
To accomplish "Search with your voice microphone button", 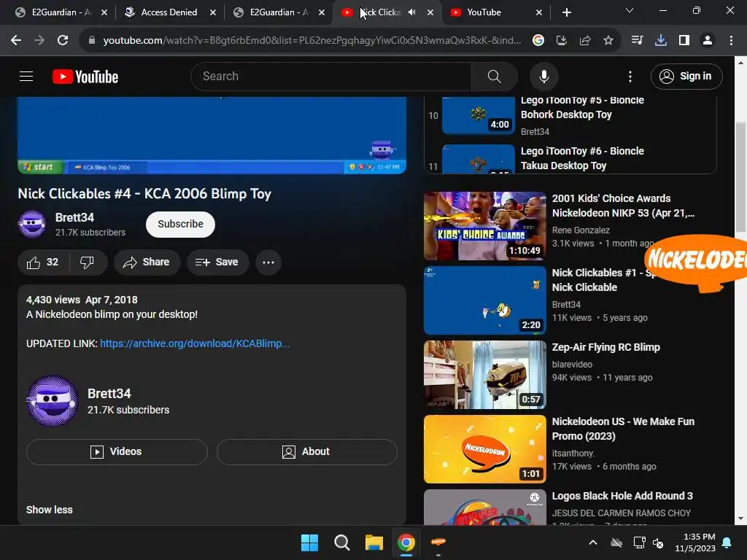I will tap(543, 76).
